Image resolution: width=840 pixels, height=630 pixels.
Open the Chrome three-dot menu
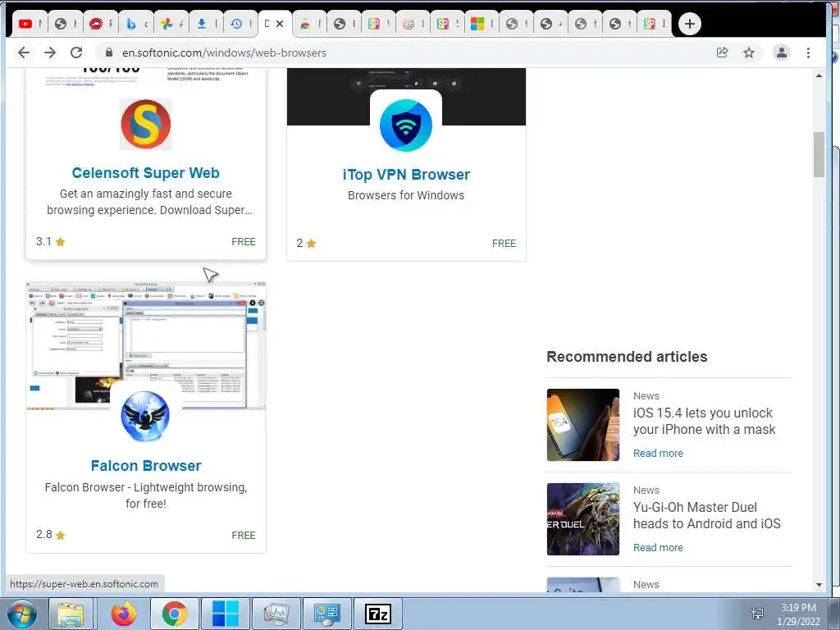pos(808,52)
